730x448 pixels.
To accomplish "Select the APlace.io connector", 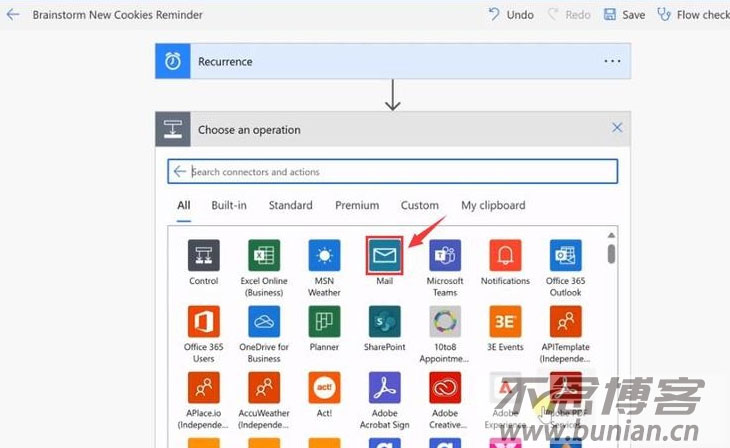I will 203,387.
